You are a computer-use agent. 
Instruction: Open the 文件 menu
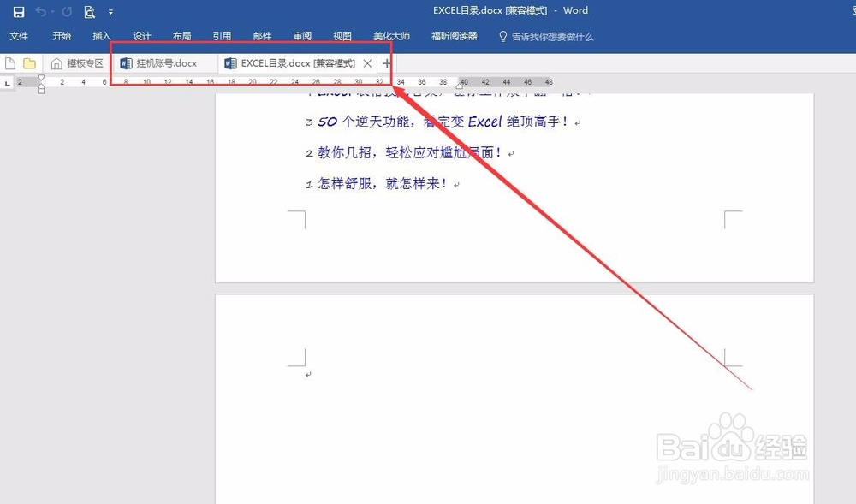(19, 36)
